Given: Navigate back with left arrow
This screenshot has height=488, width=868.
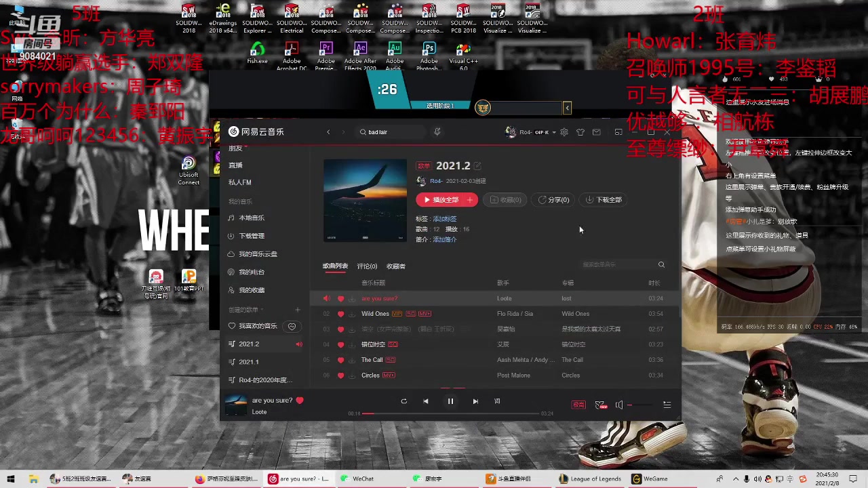Looking at the screenshot, I should pos(328,132).
